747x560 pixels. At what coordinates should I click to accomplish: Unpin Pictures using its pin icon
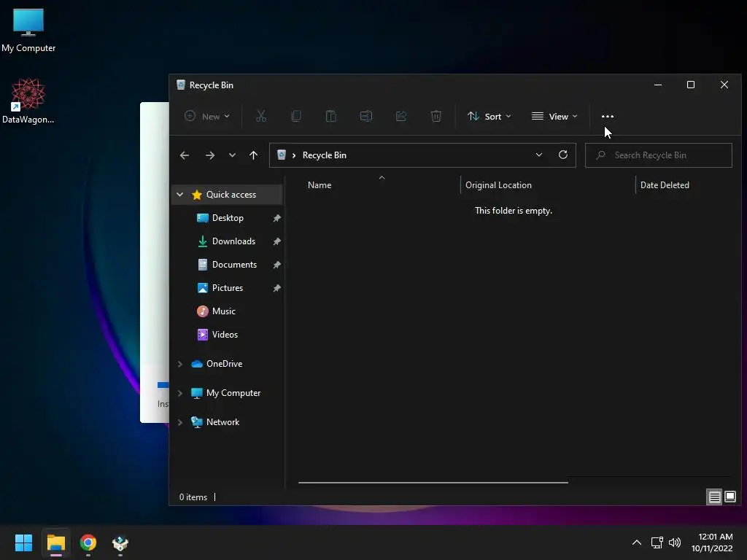click(276, 288)
